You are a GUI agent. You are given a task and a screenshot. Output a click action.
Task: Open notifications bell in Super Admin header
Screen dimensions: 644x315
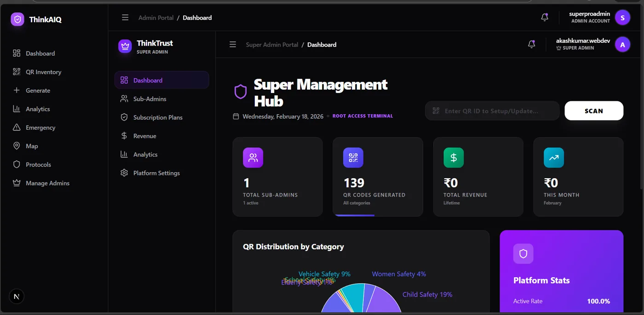531,44
